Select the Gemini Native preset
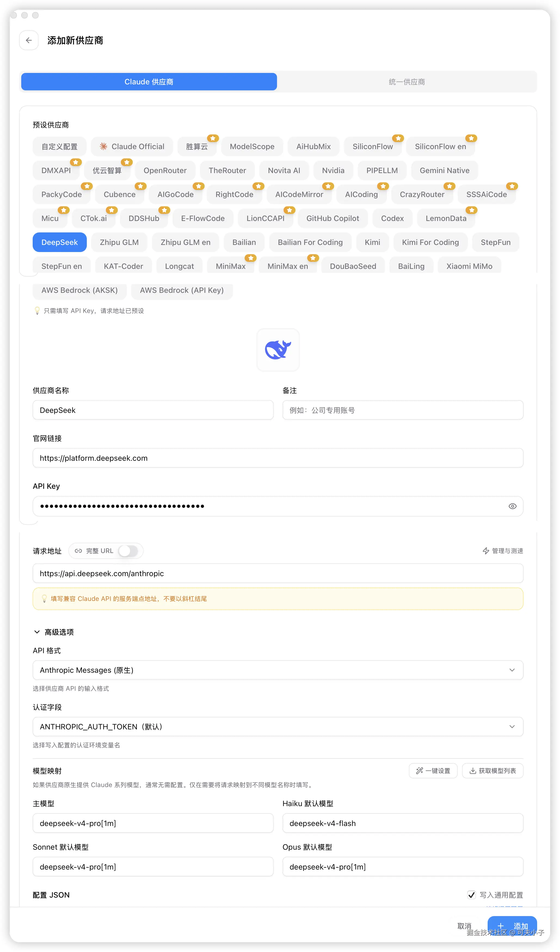This screenshot has width=560, height=952. pos(444,170)
